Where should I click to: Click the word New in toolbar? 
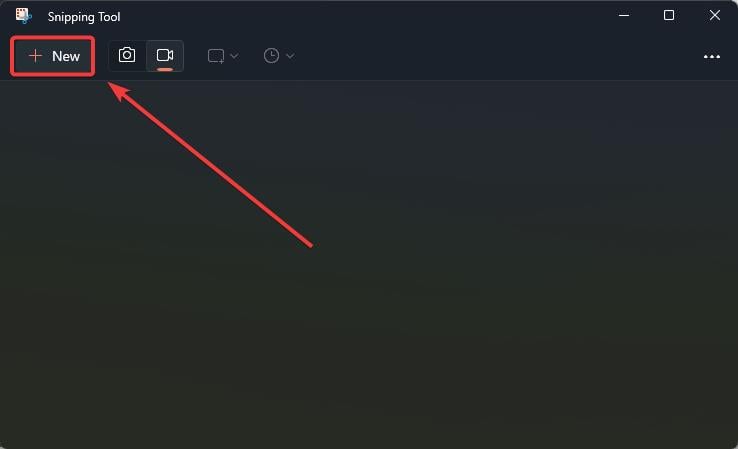point(66,56)
